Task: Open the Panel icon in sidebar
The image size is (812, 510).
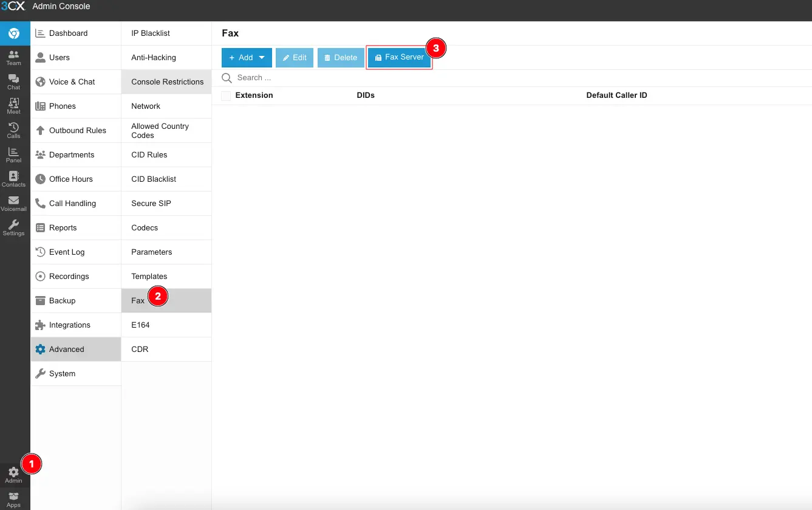Action: click(x=13, y=154)
